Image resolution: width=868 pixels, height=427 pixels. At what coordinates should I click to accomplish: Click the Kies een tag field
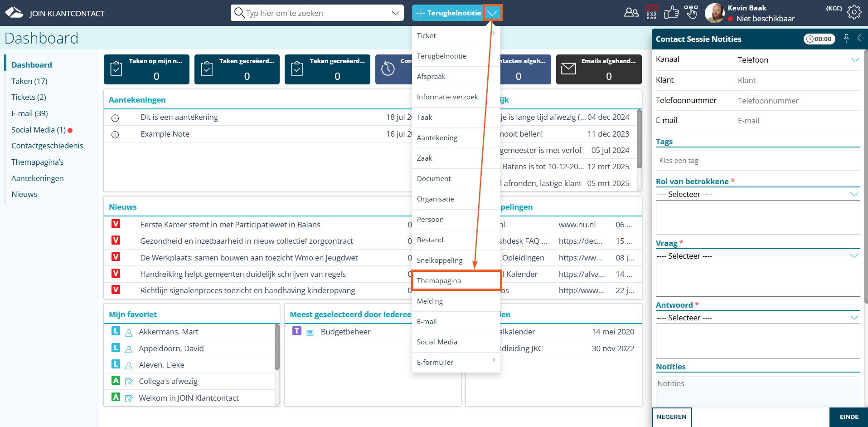[757, 161]
